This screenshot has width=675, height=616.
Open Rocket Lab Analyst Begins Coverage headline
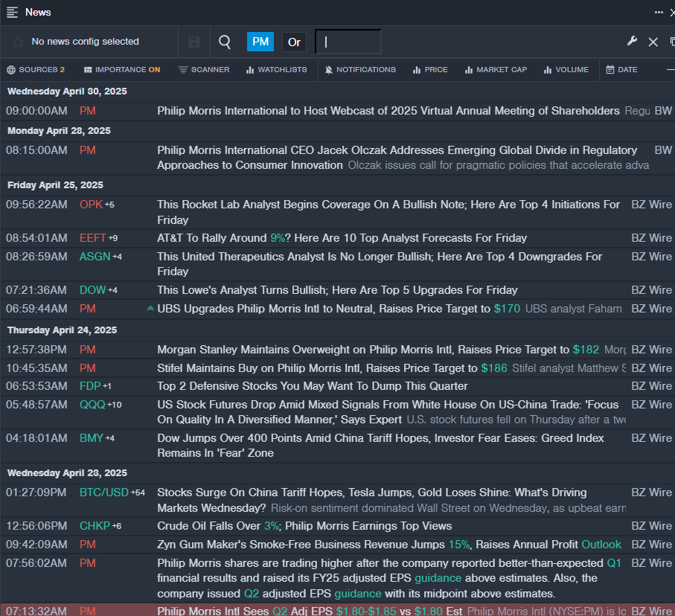click(x=388, y=212)
